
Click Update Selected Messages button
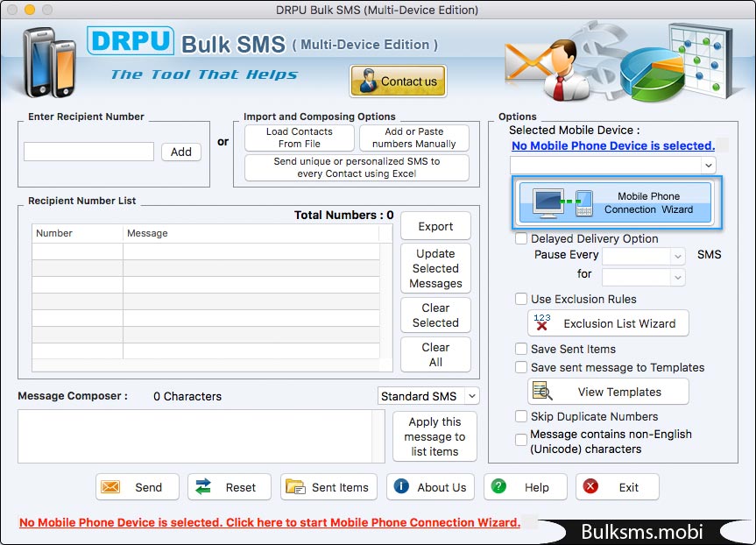click(x=436, y=268)
